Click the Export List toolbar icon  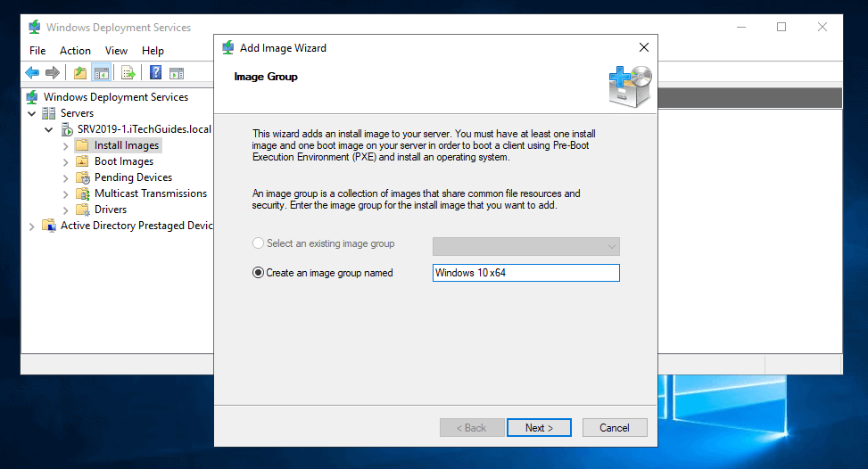pos(128,73)
